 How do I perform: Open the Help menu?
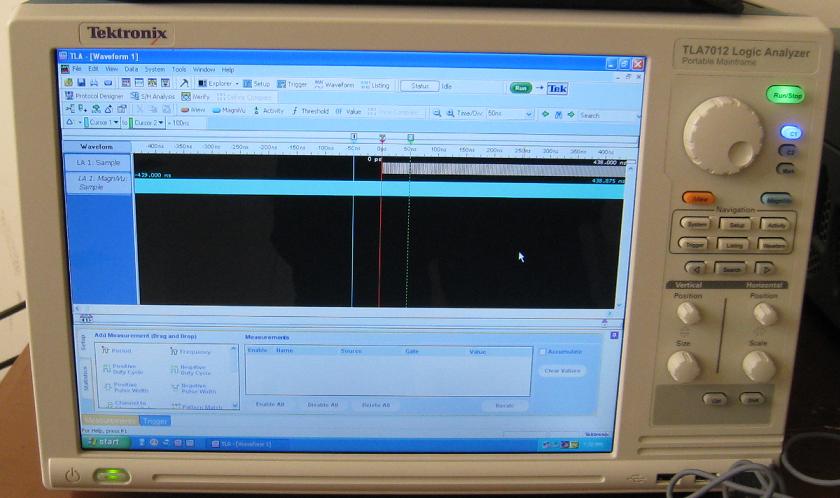click(228, 70)
